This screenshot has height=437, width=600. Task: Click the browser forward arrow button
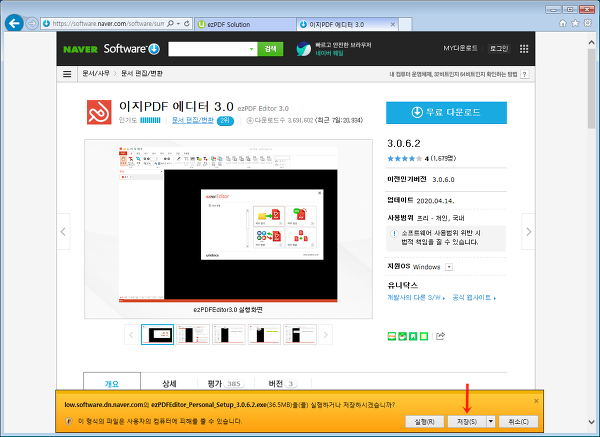pyautogui.click(x=32, y=24)
